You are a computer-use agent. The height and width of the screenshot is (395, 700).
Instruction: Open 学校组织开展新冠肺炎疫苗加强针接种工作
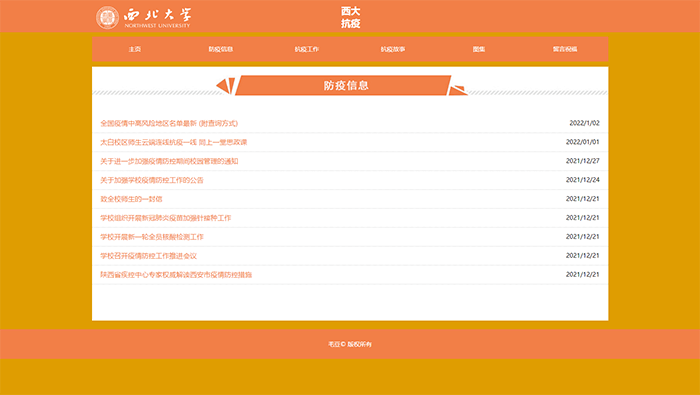[x=166, y=218]
